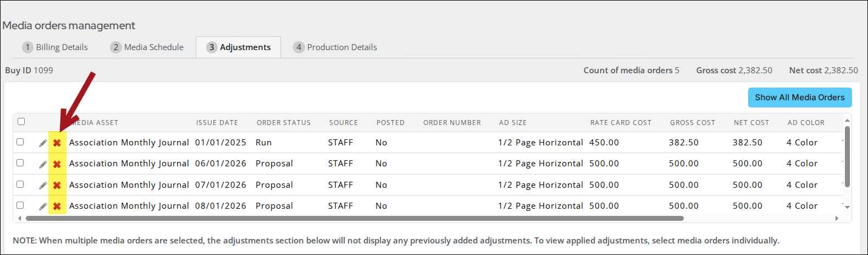Delete the 07/01/2026 media order with red X
The width and height of the screenshot is (868, 255).
pos(57,186)
